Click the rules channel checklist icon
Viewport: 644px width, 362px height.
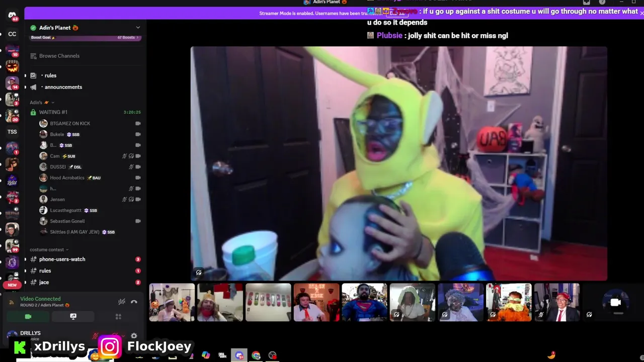[33, 75]
